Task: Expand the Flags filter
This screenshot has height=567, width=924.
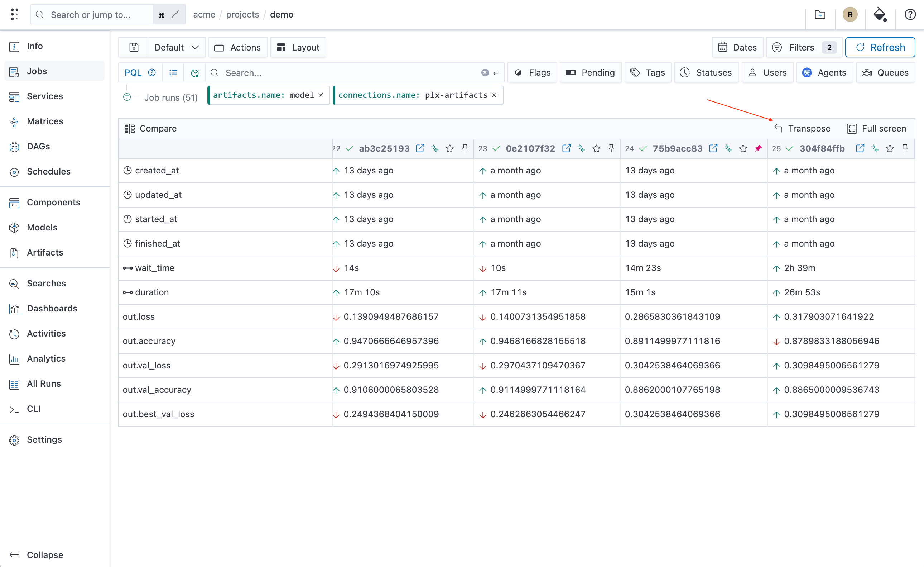Action: (x=532, y=73)
